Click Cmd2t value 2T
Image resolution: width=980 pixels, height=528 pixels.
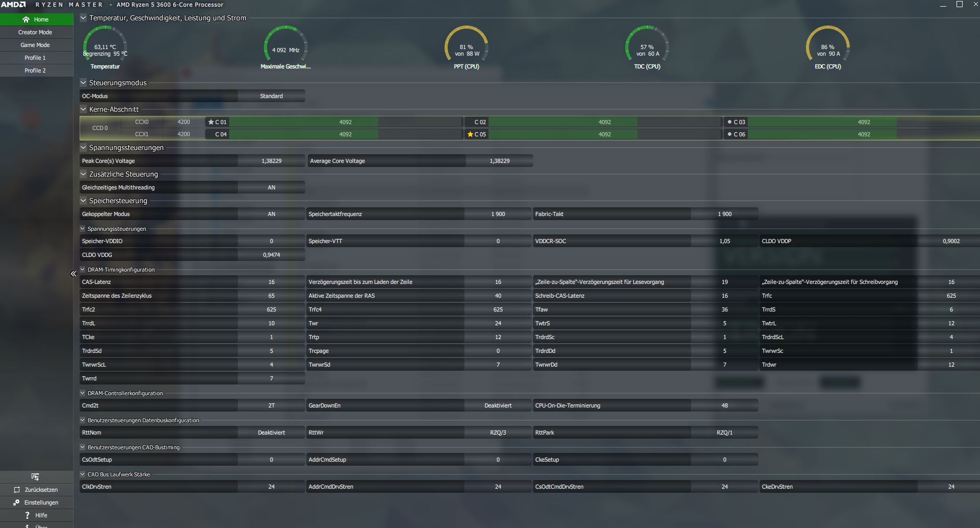(272, 405)
